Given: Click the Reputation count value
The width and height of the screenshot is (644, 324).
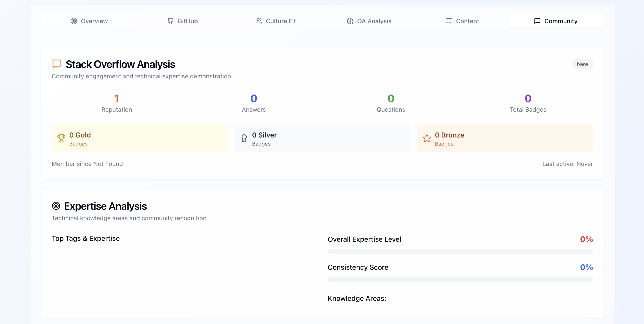Looking at the screenshot, I should [x=117, y=98].
